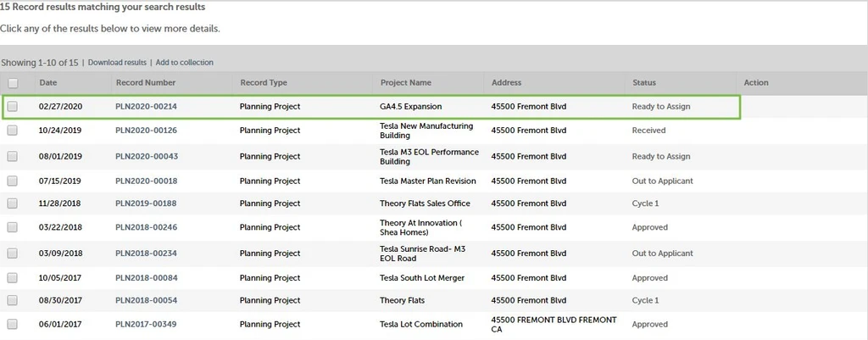Click the date 03/22/2018
868x340 pixels.
coord(60,227)
